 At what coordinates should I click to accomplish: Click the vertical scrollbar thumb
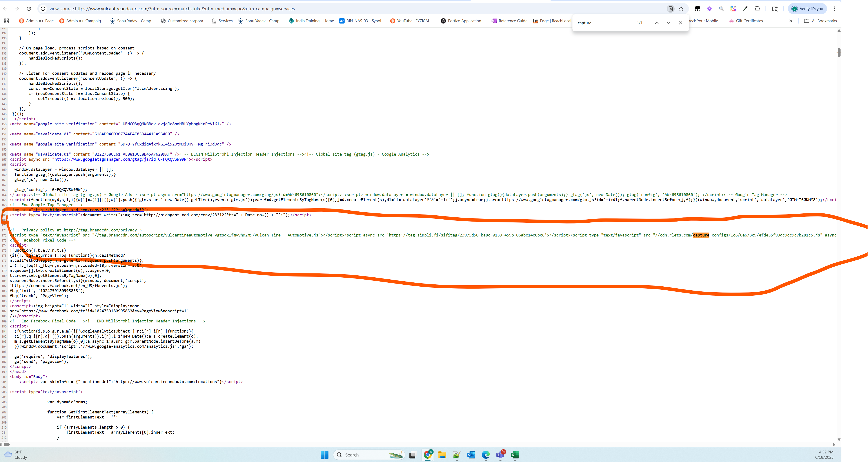click(x=839, y=53)
